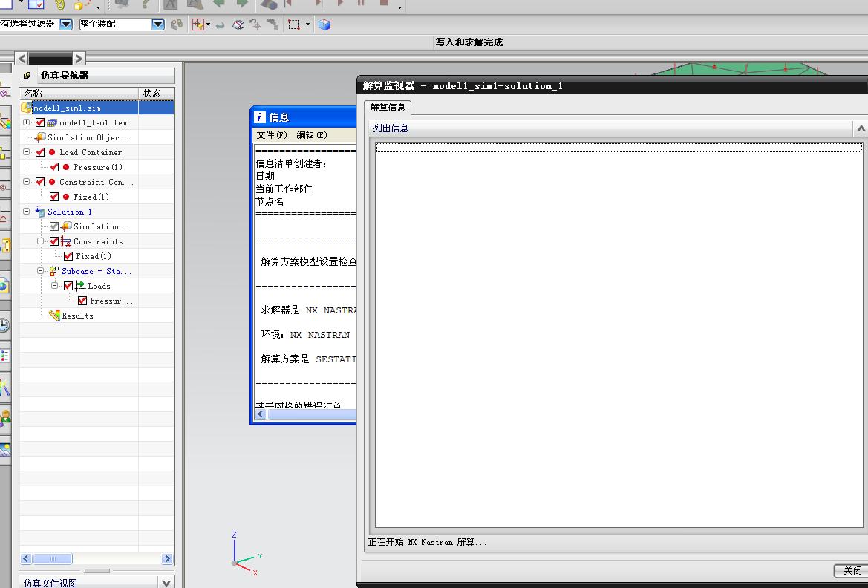Click the navigator horizontal scrollbar thumb
868x588 pixels.
53,558
